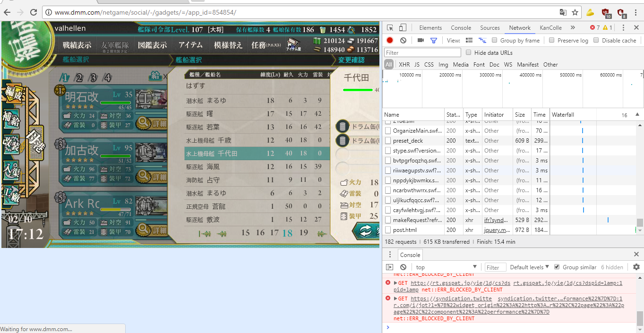The height and width of the screenshot is (333, 644).
Task: Open 図鑑表示 in the game menu
Action: coord(152,45)
